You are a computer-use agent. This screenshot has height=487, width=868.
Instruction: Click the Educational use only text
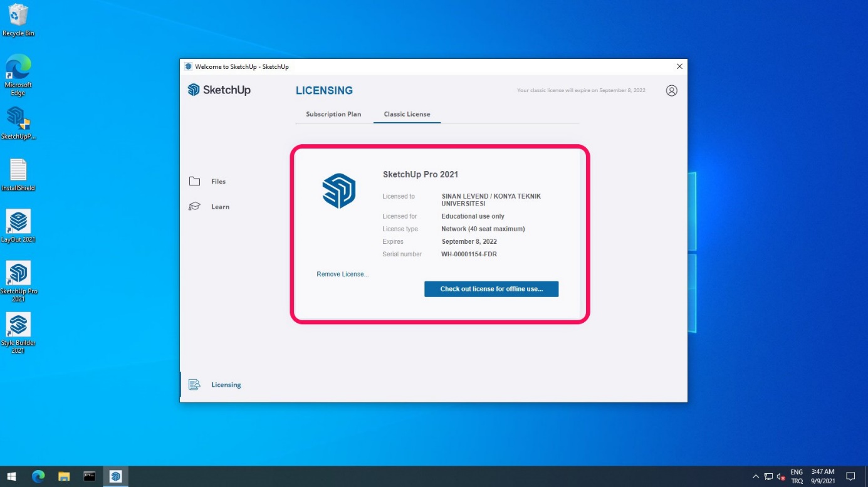(x=473, y=216)
